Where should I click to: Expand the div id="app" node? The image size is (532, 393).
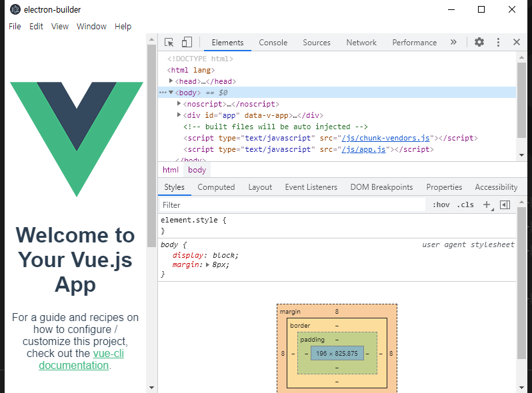coord(179,115)
